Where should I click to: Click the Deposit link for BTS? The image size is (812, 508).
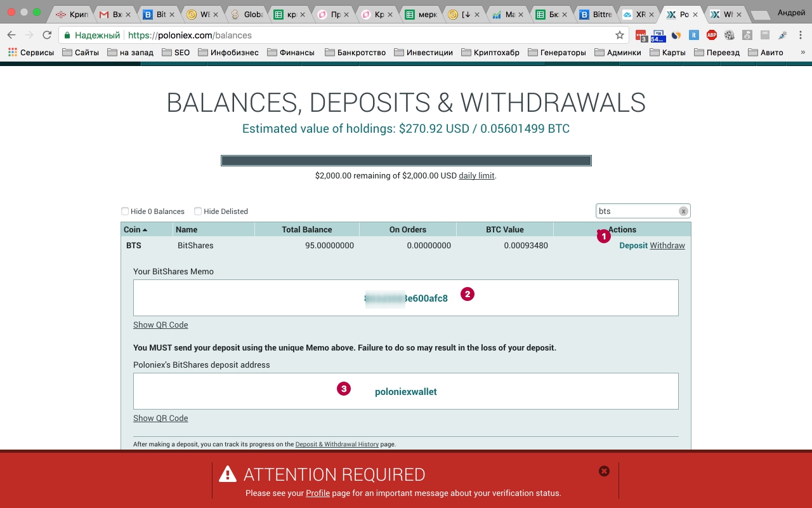pos(633,246)
